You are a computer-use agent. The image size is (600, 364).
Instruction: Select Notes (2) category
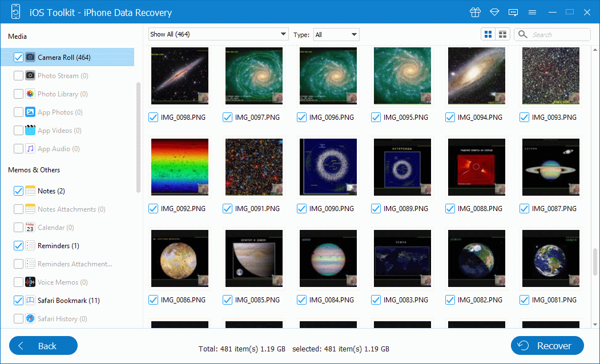click(x=51, y=191)
